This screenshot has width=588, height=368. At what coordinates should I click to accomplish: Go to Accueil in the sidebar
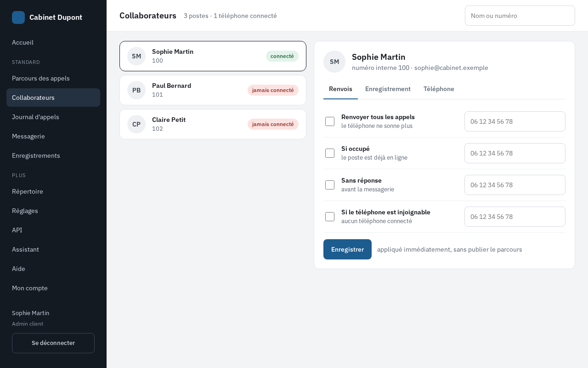[x=53, y=42]
